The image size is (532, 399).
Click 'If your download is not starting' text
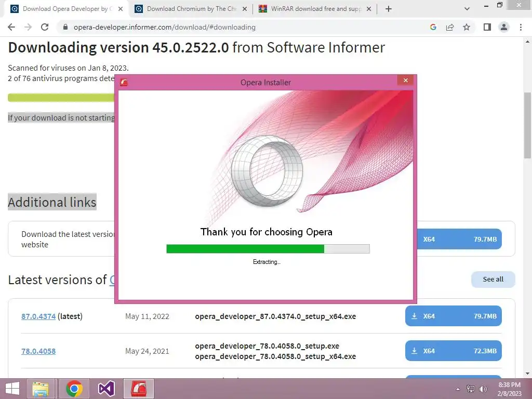point(61,118)
